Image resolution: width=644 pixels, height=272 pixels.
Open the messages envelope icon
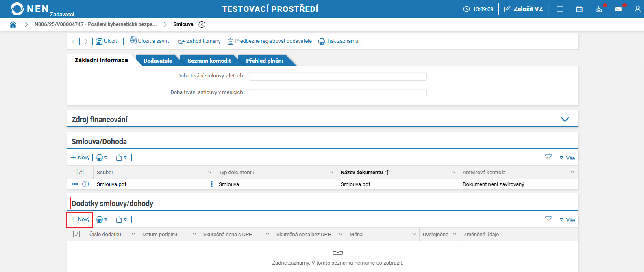click(x=618, y=9)
